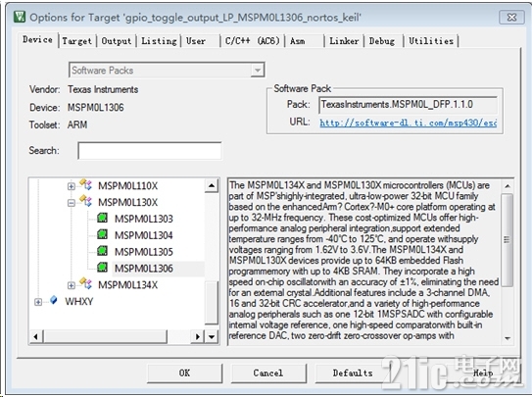Click the MSPM0L130X family icon

pyautogui.click(x=85, y=201)
